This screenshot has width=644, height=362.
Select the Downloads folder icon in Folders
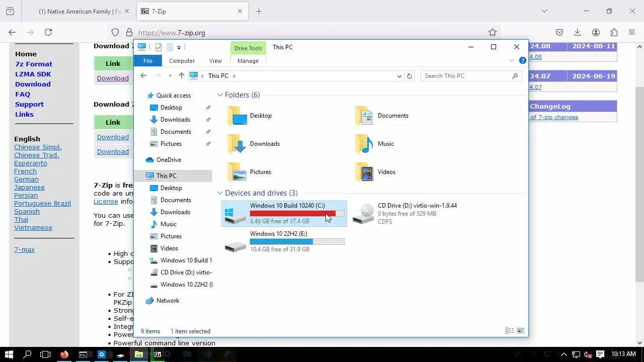(x=236, y=144)
